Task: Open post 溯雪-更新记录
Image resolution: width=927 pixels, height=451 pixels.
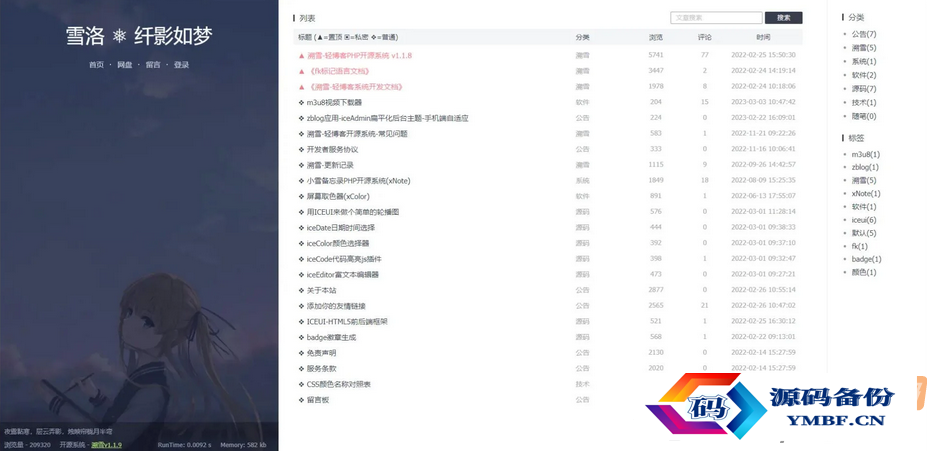Action: [330, 165]
